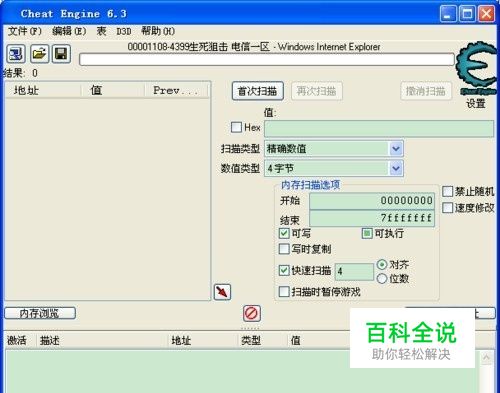Viewport: 500px width, 393px height.
Task: Clear address list red prohibition icon
Action: click(x=252, y=314)
